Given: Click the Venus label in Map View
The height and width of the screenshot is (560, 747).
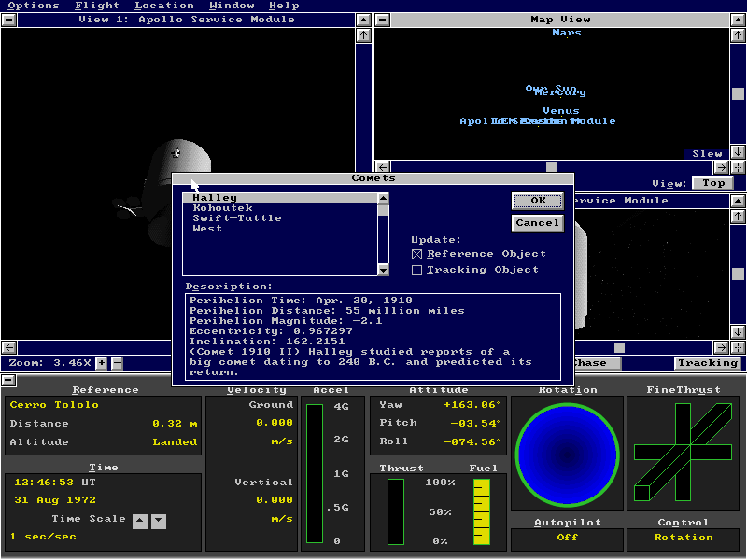Looking at the screenshot, I should [561, 111].
